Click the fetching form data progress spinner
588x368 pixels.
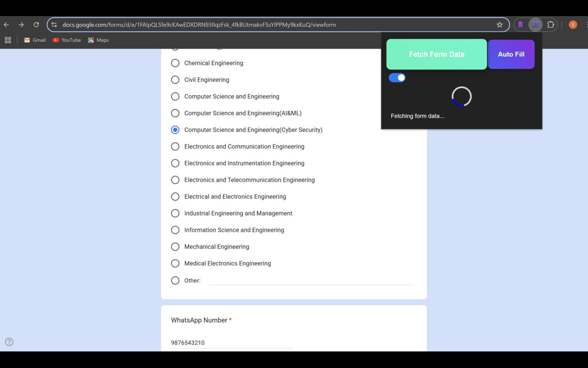coord(461,97)
